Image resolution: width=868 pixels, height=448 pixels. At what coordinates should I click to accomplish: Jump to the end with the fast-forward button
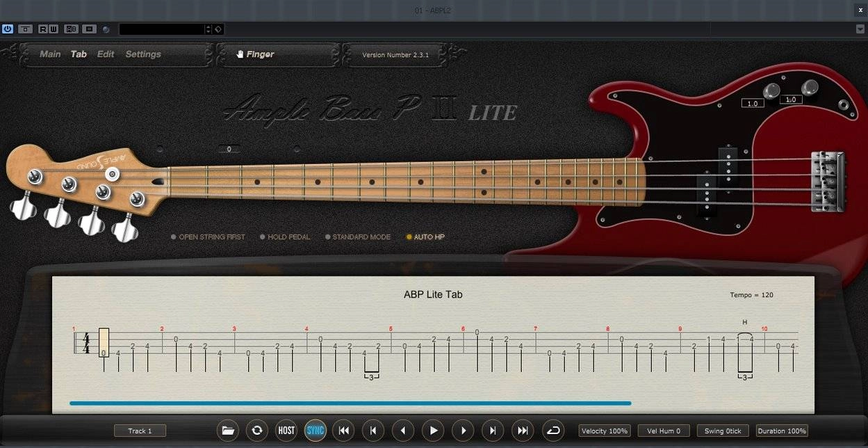click(x=523, y=431)
